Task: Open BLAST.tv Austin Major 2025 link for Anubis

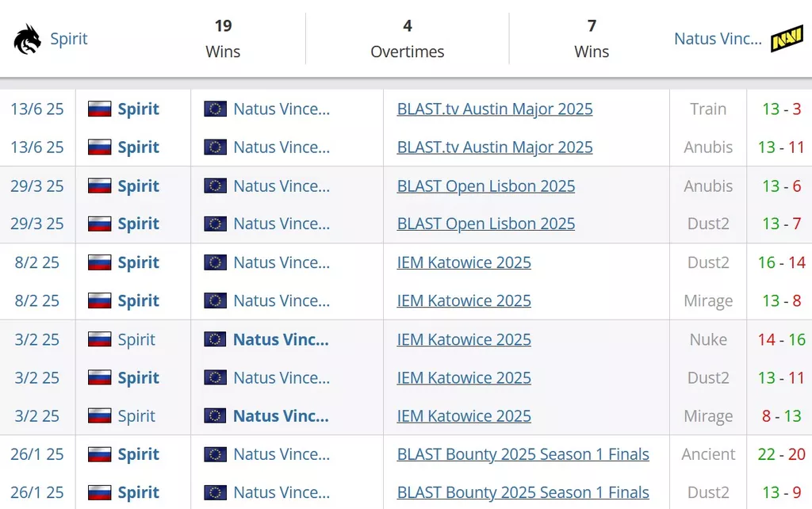Action: [495, 147]
